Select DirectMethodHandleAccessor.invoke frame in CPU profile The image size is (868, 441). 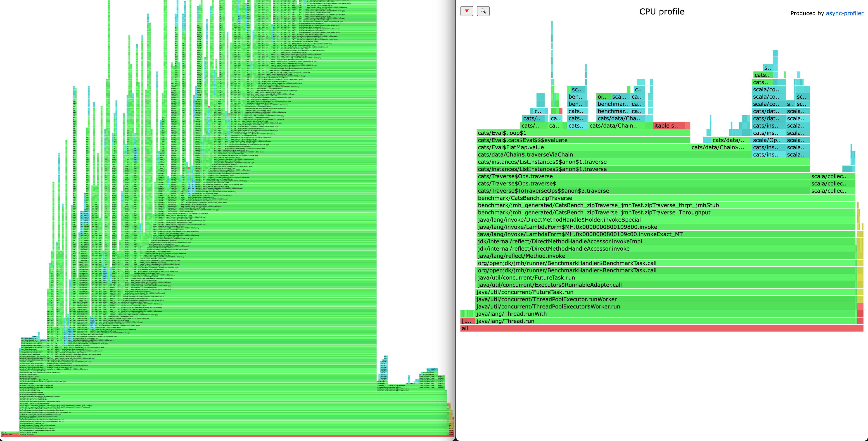click(x=666, y=249)
